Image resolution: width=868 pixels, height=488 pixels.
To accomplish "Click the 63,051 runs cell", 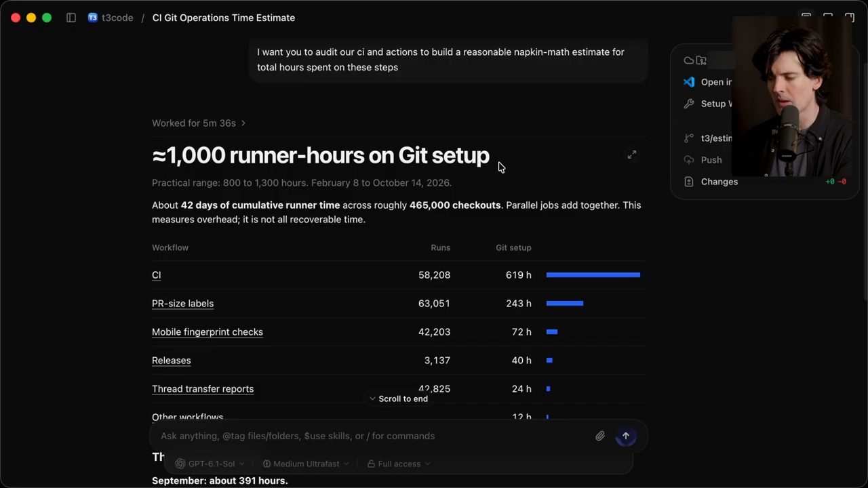I will 434,304.
